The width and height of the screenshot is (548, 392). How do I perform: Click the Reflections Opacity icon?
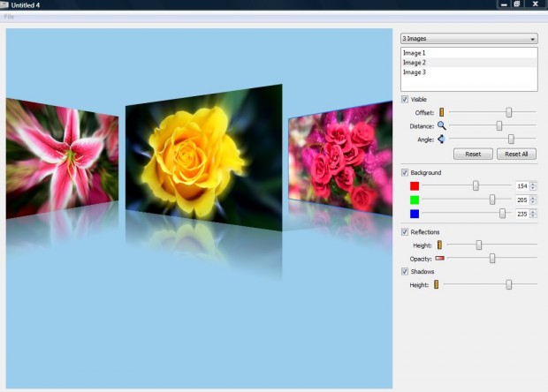pos(439,259)
